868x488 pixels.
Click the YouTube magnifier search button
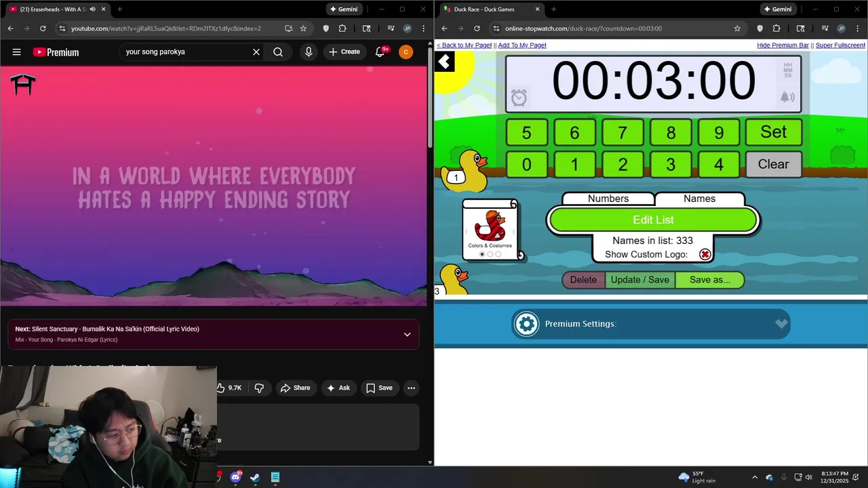click(x=278, y=52)
